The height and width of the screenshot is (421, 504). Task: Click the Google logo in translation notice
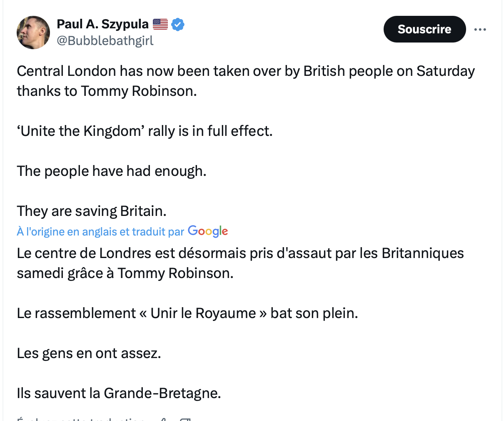point(208,231)
